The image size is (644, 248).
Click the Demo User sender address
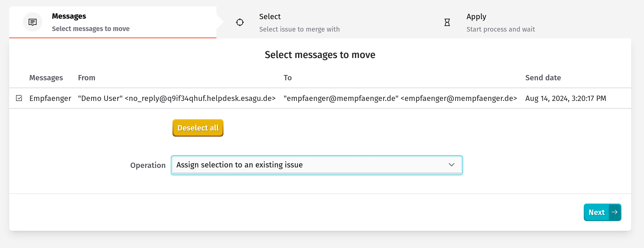tap(177, 98)
